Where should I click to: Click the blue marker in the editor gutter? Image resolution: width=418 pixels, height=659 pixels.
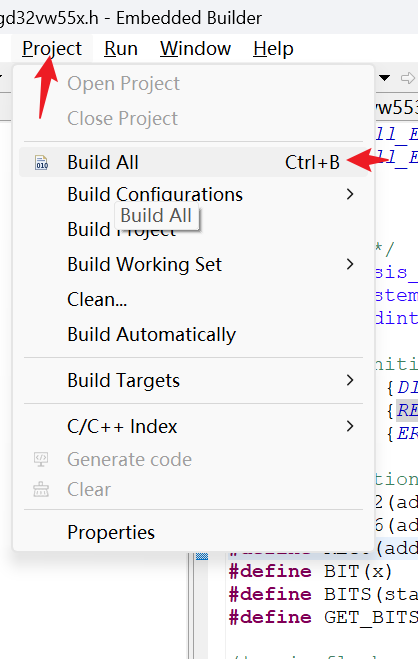click(x=202, y=557)
